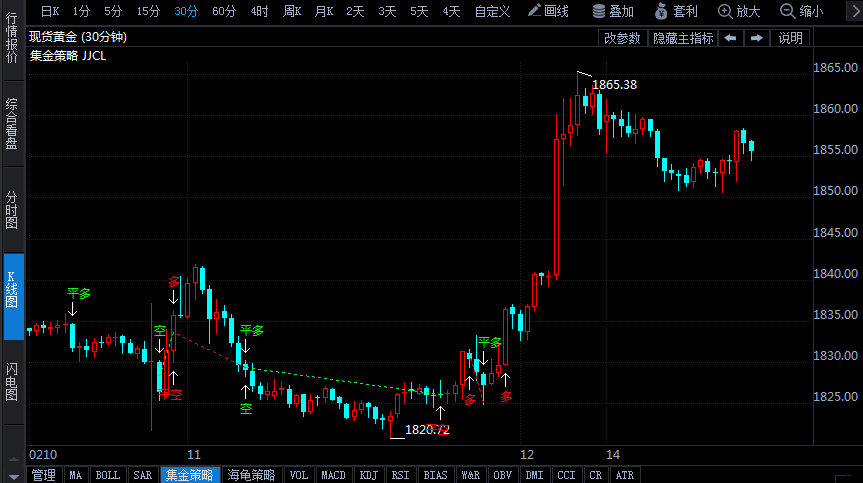Select the 4天 multi-day view

coord(451,11)
